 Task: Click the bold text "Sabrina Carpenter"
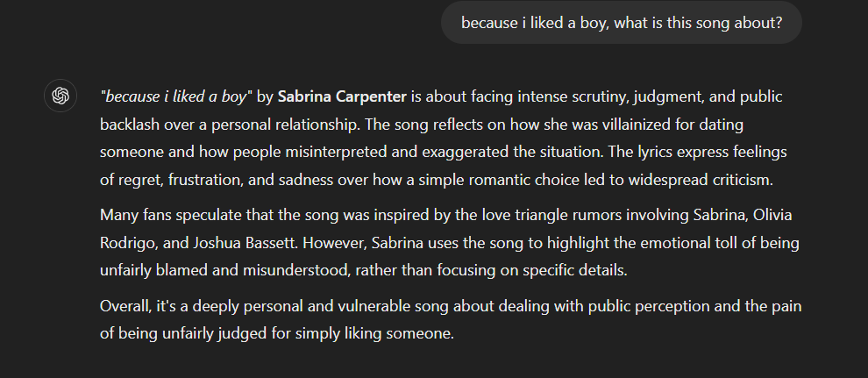click(342, 96)
